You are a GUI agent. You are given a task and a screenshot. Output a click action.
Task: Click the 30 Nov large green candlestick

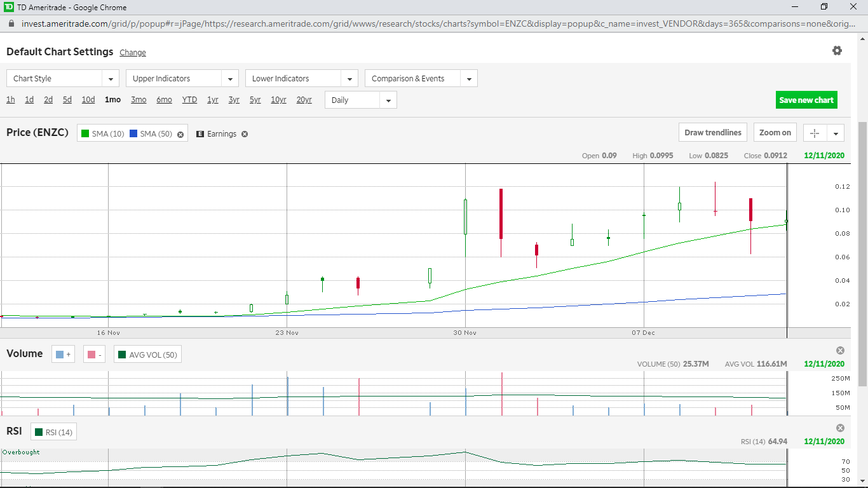(466, 217)
